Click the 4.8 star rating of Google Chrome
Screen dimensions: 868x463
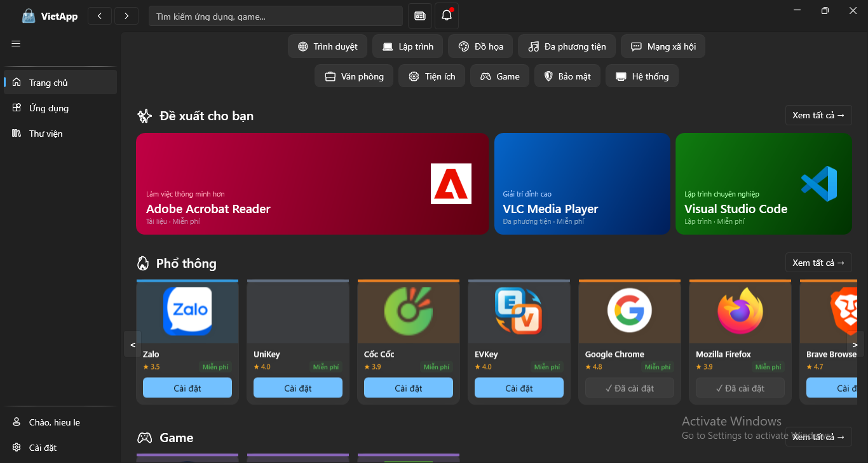click(x=594, y=367)
